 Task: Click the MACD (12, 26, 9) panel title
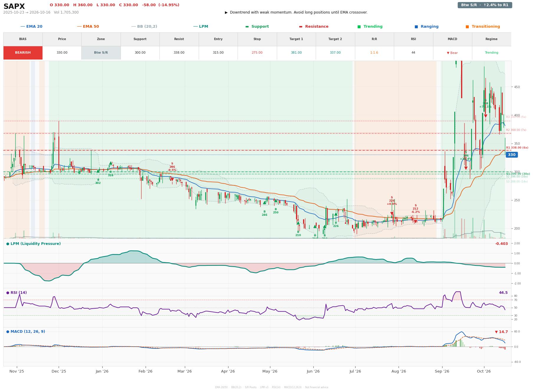[26, 332]
